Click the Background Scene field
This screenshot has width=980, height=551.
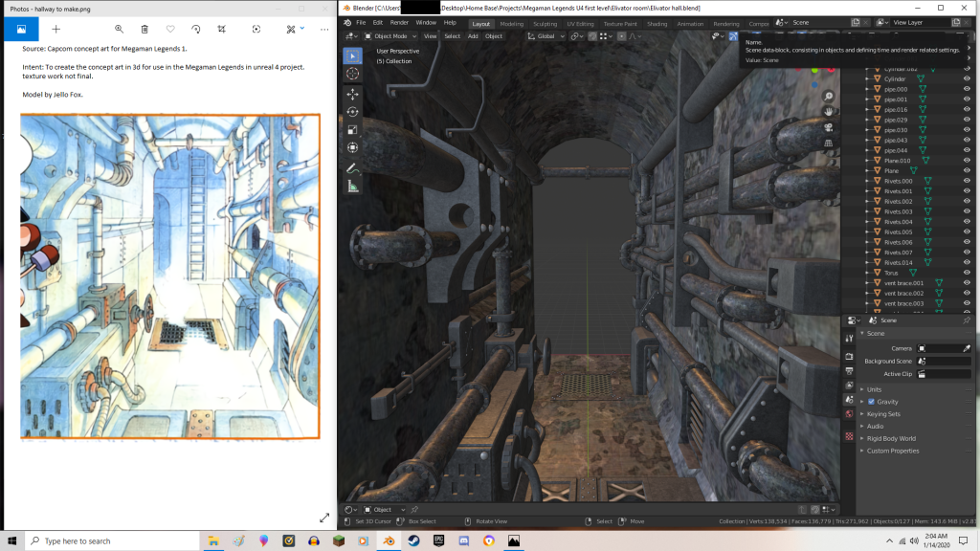(944, 361)
